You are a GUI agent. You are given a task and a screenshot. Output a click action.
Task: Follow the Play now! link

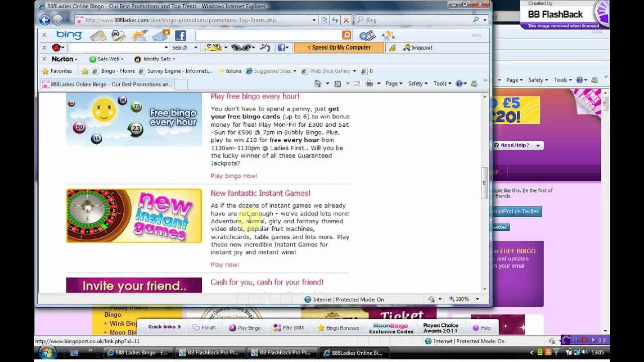click(225, 265)
